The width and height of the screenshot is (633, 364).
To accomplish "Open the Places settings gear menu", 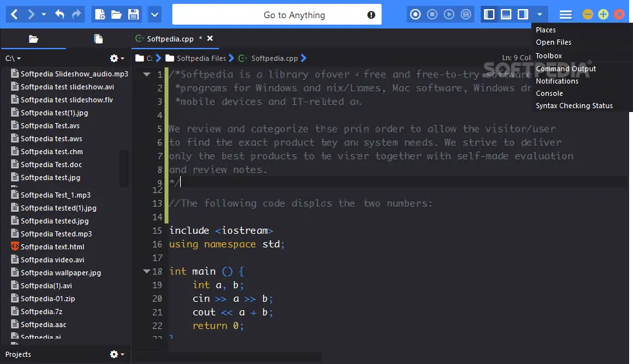I will tap(117, 58).
